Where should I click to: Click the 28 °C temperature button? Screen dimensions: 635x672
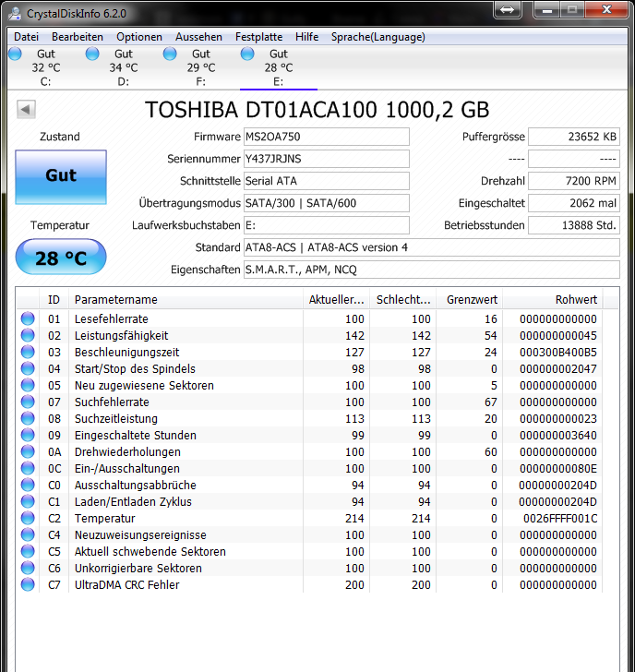[x=61, y=258]
